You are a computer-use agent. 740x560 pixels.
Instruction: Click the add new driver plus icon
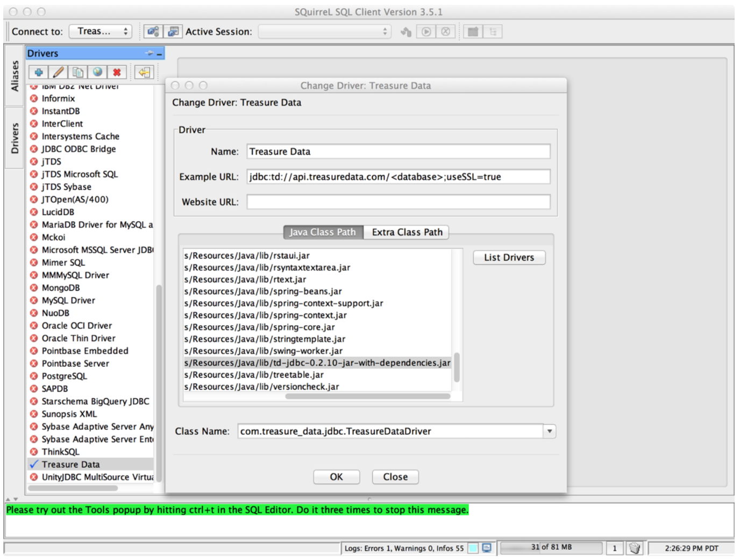coord(39,73)
